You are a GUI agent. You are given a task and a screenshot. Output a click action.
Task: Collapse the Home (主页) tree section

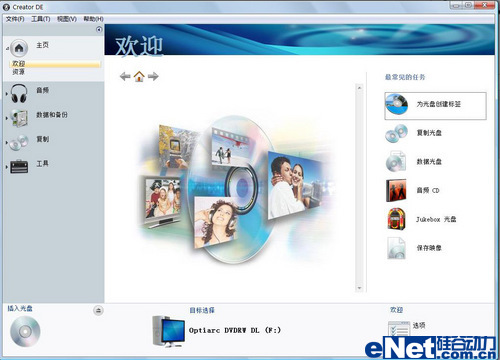pos(7,49)
